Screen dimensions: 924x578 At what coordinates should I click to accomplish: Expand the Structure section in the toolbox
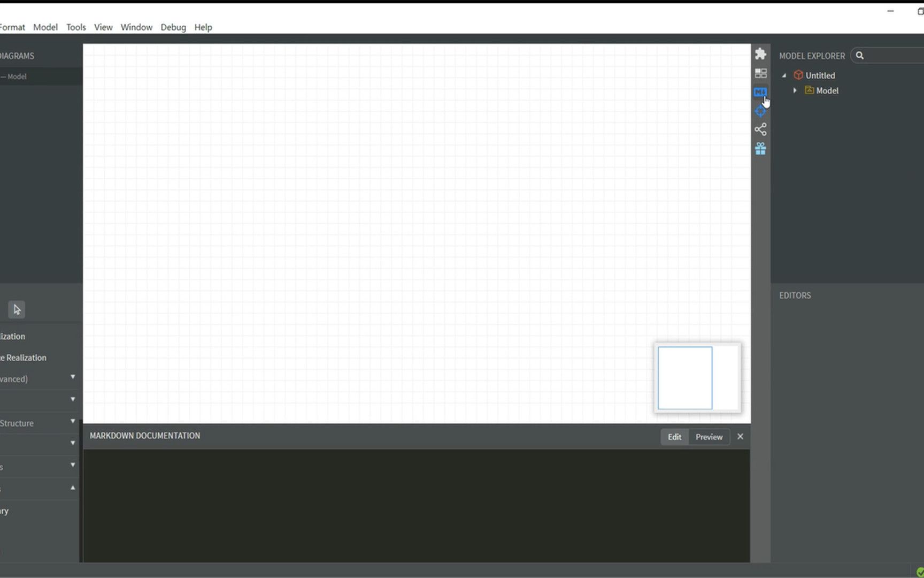[73, 422]
